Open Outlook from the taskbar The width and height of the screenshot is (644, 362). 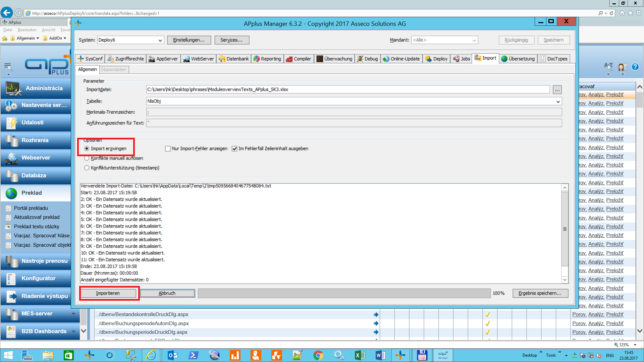(173, 355)
